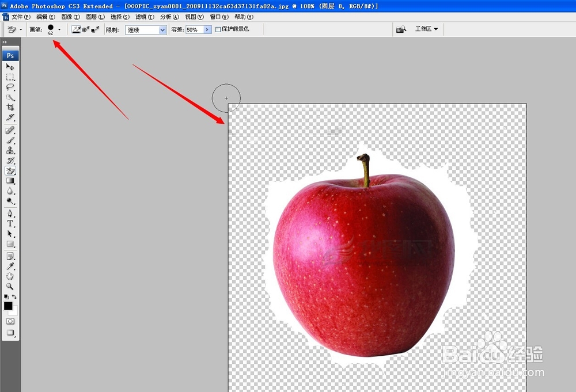
Task: Open the 选择(S) menu
Action: [120, 17]
